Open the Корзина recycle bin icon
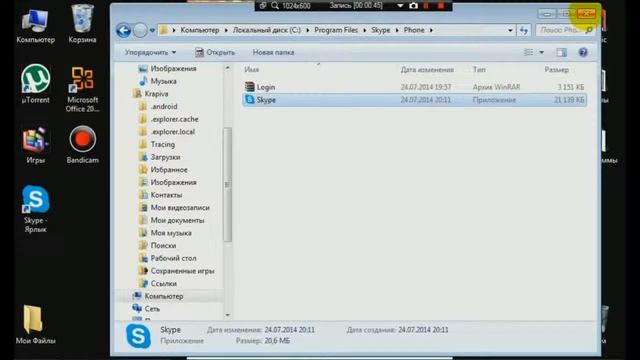Viewport: 640px width, 360px height. [82, 24]
